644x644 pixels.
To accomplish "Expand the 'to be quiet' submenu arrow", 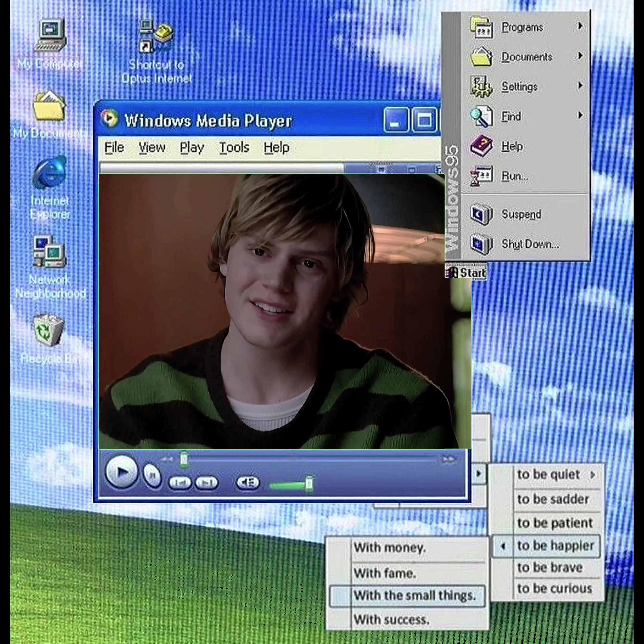I will [x=593, y=475].
